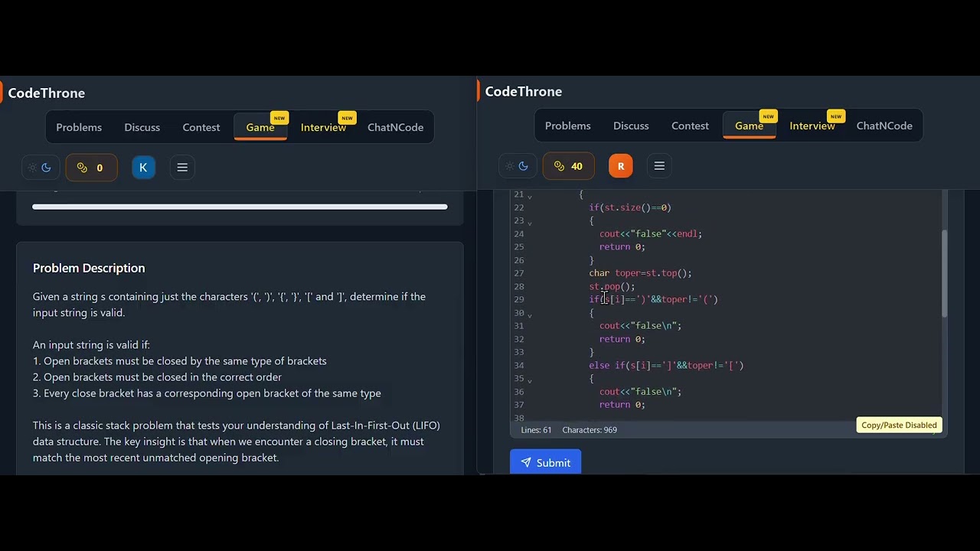Open Interview tab in right CodeThrone window
This screenshot has width=980, height=551.
(812, 126)
